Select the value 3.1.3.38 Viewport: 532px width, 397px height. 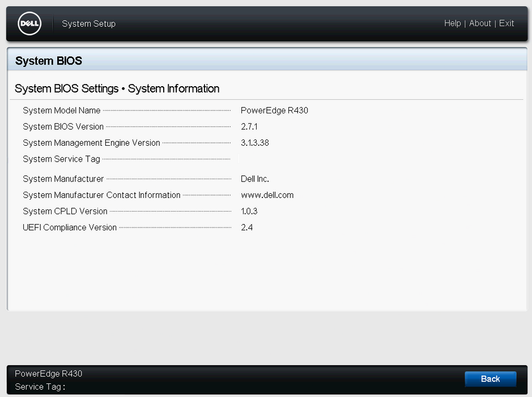(255, 142)
